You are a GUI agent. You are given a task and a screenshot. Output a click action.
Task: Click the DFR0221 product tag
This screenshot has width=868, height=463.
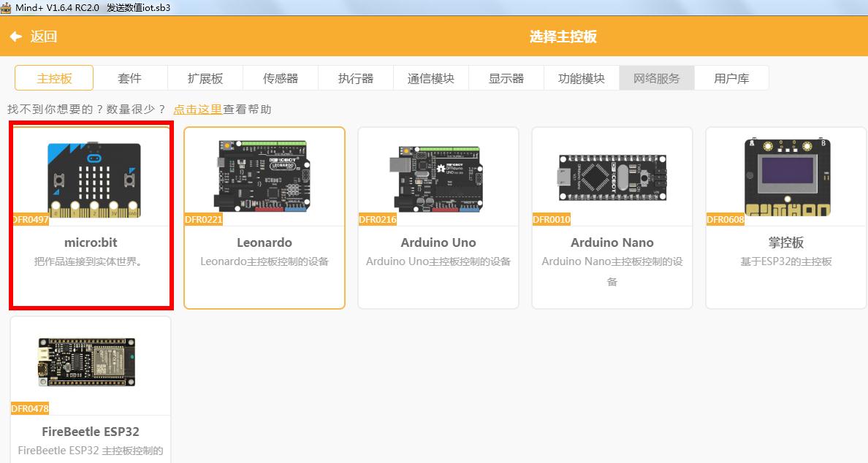click(x=204, y=220)
